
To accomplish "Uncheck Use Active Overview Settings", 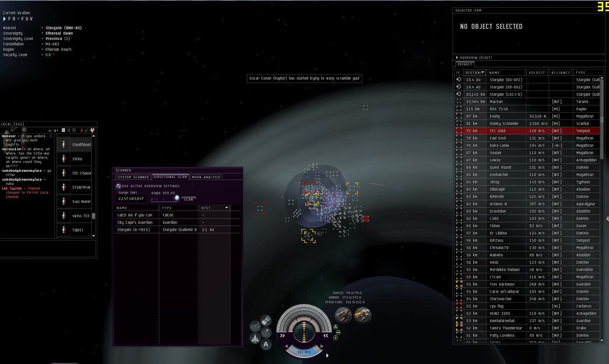I will [x=119, y=186].
